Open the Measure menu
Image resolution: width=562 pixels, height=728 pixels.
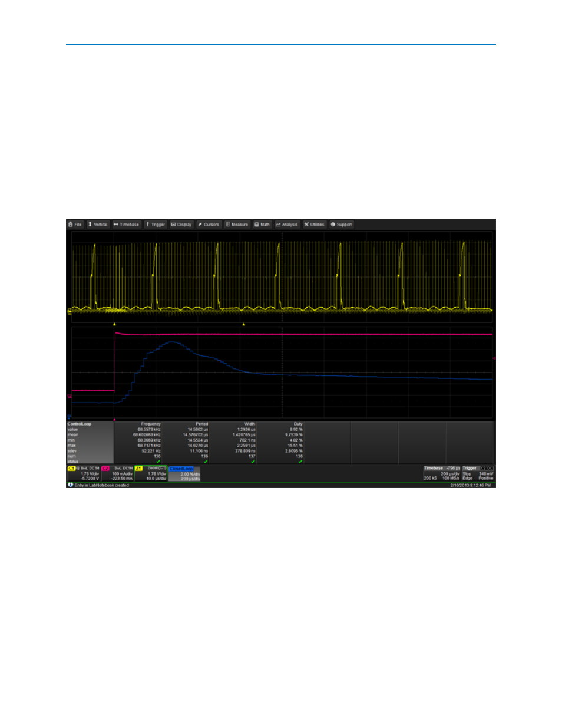pos(237,225)
